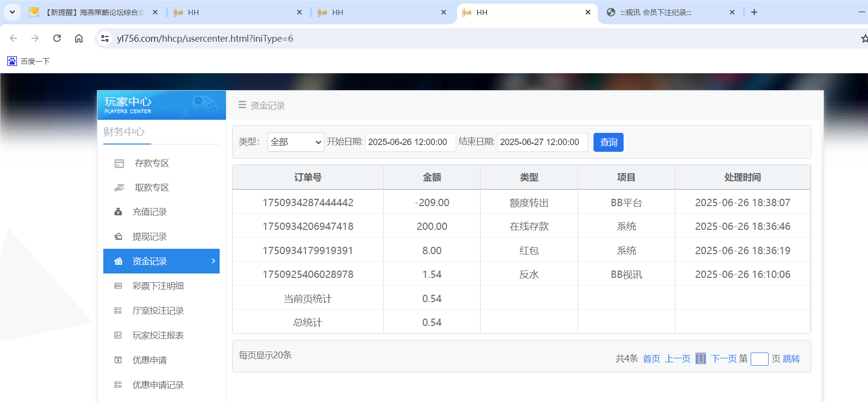Select 优惠申请记录 in sidebar menu
The width and height of the screenshot is (868, 402).
click(x=158, y=385)
